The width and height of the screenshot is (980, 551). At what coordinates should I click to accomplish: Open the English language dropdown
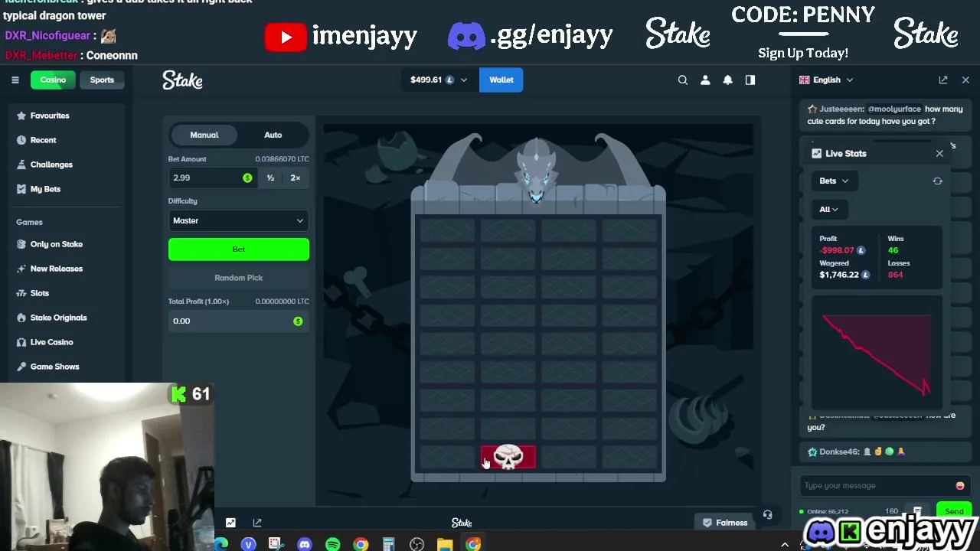pyautogui.click(x=826, y=80)
